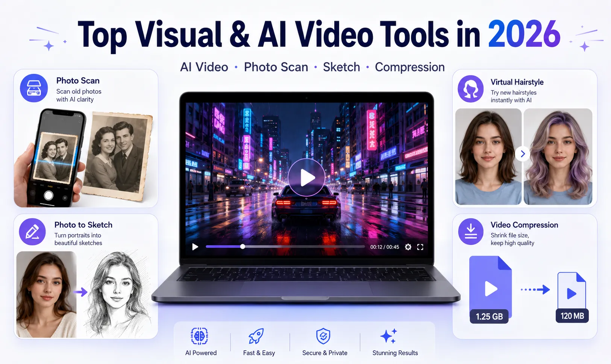Click the large 1.25 GB video file icon

click(491, 287)
